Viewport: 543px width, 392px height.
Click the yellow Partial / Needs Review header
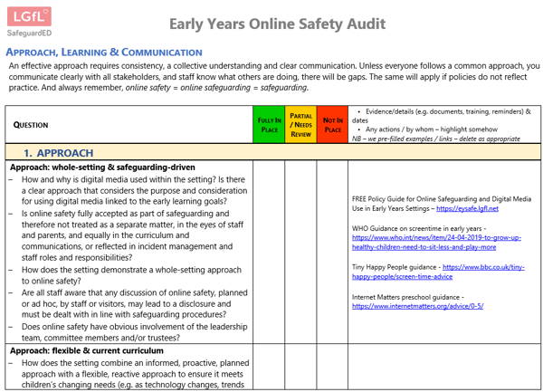[x=300, y=125]
